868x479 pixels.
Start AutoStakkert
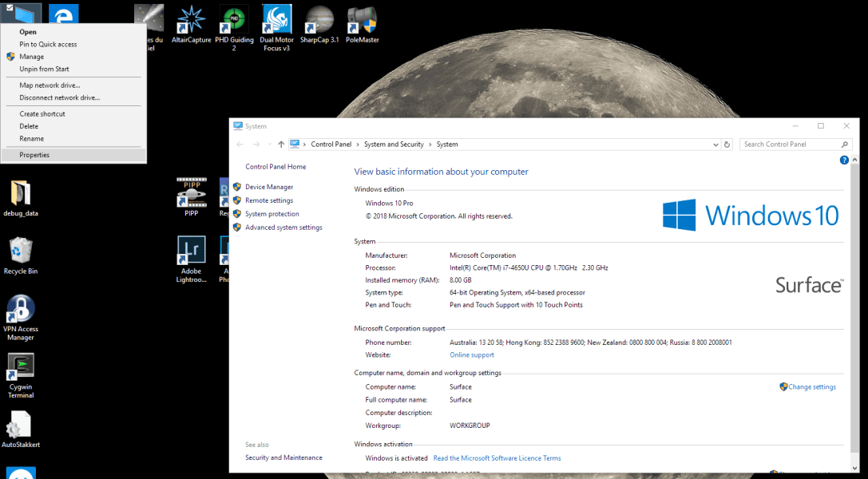pos(20,426)
